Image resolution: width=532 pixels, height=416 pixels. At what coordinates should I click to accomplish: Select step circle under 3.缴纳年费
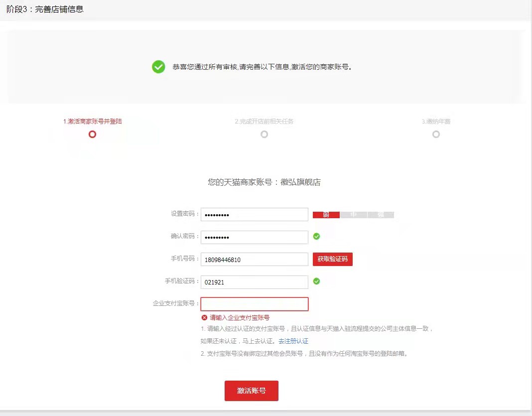pyautogui.click(x=436, y=135)
